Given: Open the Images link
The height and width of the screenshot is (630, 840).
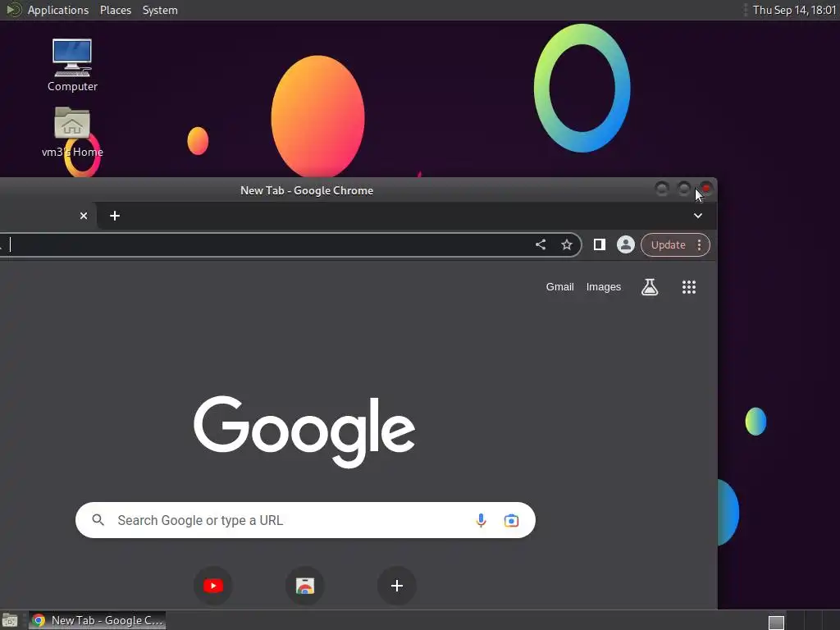Looking at the screenshot, I should (x=603, y=287).
